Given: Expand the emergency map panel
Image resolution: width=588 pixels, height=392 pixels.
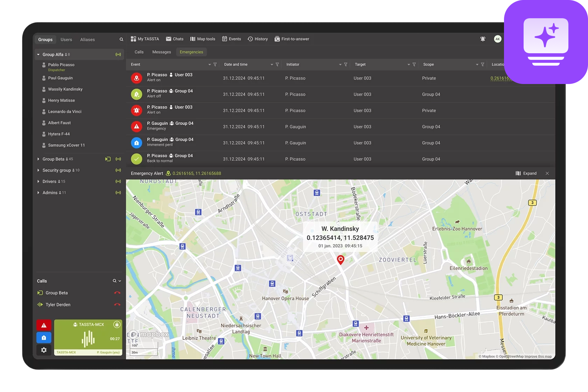Looking at the screenshot, I should click(526, 173).
